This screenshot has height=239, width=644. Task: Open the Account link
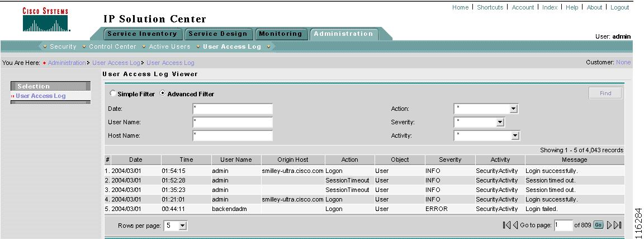(523, 7)
